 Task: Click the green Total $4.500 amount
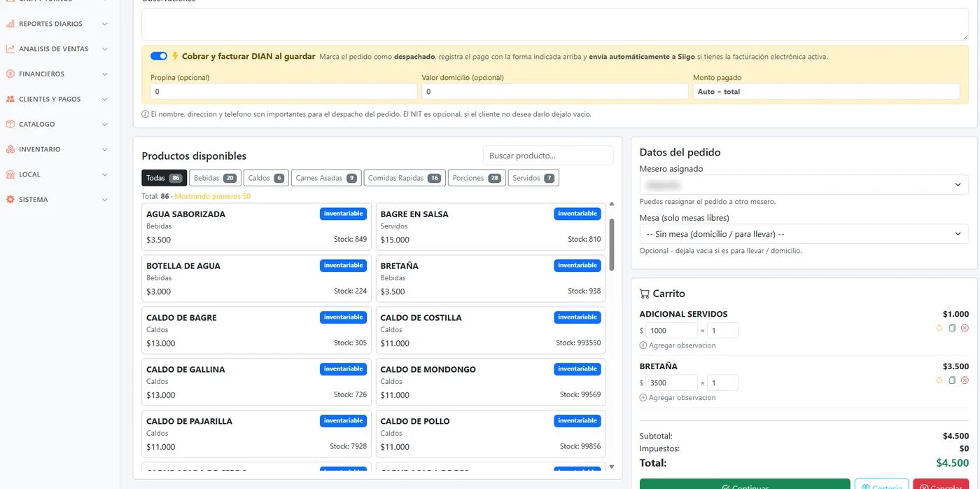coord(953,463)
